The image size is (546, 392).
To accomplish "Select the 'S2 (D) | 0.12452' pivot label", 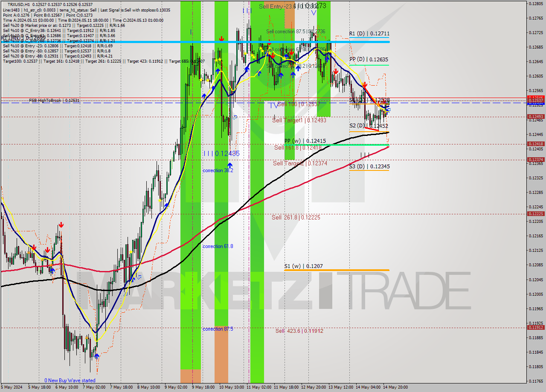I will point(369,126).
